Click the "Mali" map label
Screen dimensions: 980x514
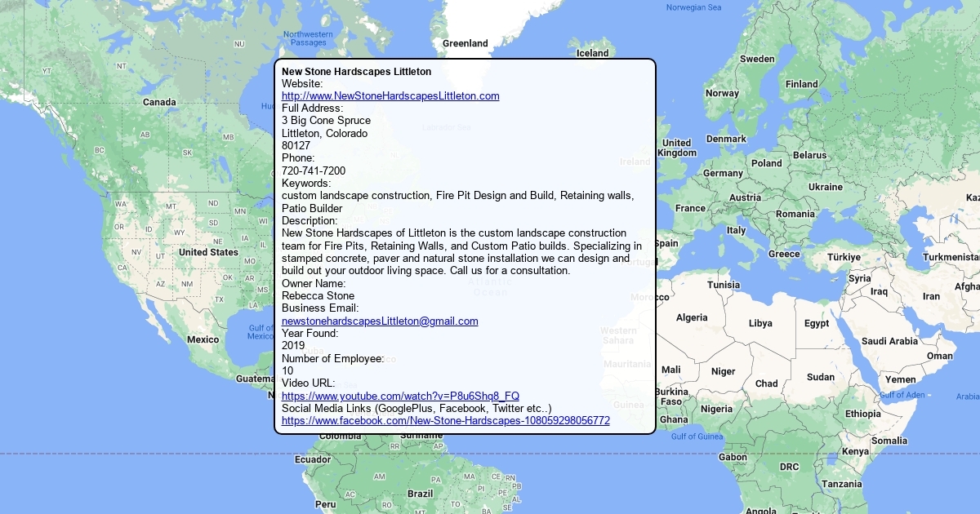point(670,370)
